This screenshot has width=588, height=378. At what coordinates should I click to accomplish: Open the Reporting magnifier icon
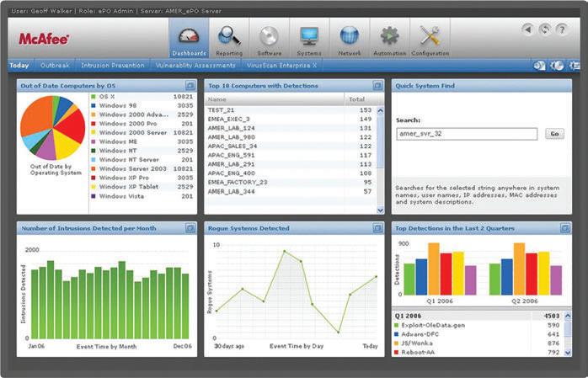point(229,35)
